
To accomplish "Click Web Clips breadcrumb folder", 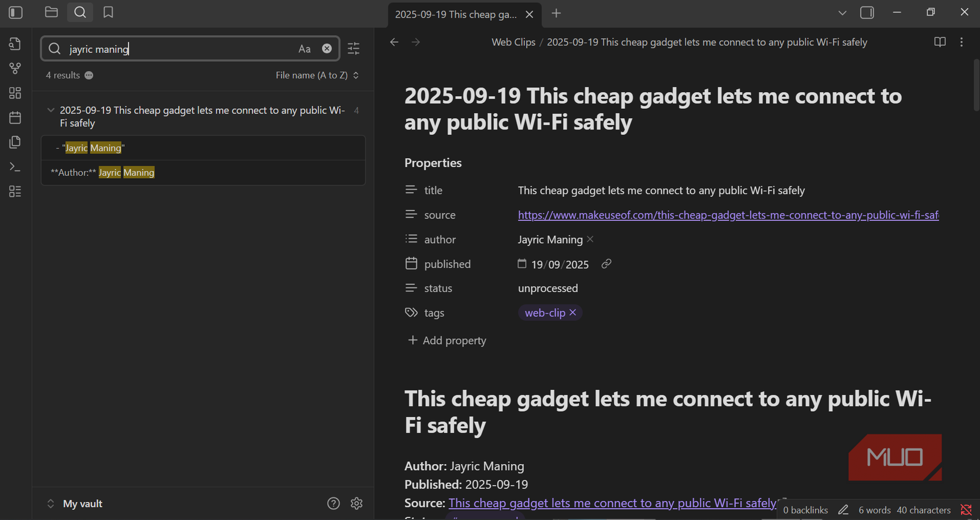I will [x=513, y=42].
